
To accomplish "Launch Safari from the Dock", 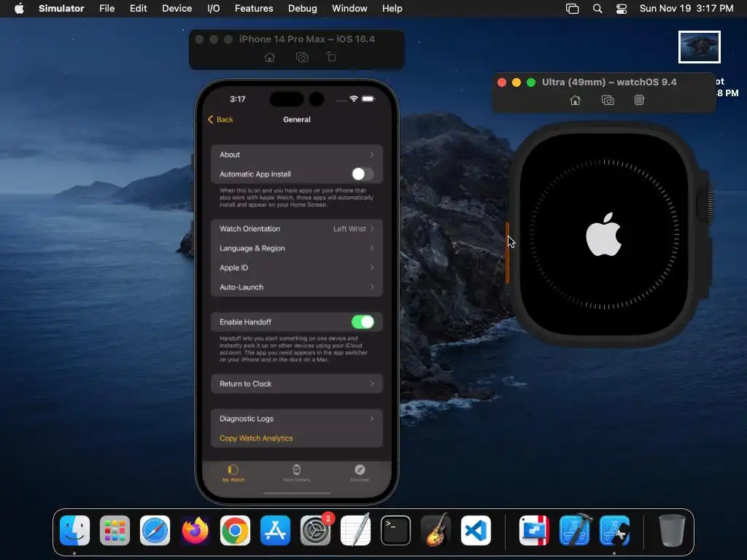I will 155,530.
